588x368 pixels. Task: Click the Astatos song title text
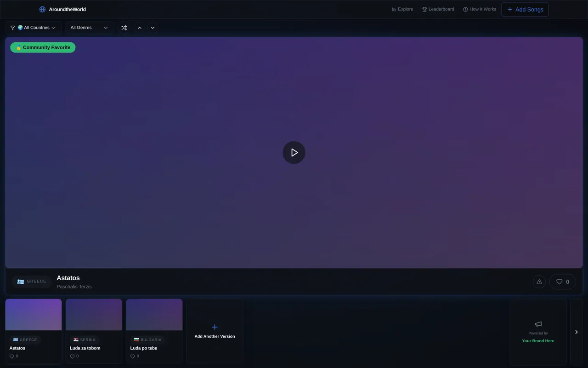[x=68, y=278]
